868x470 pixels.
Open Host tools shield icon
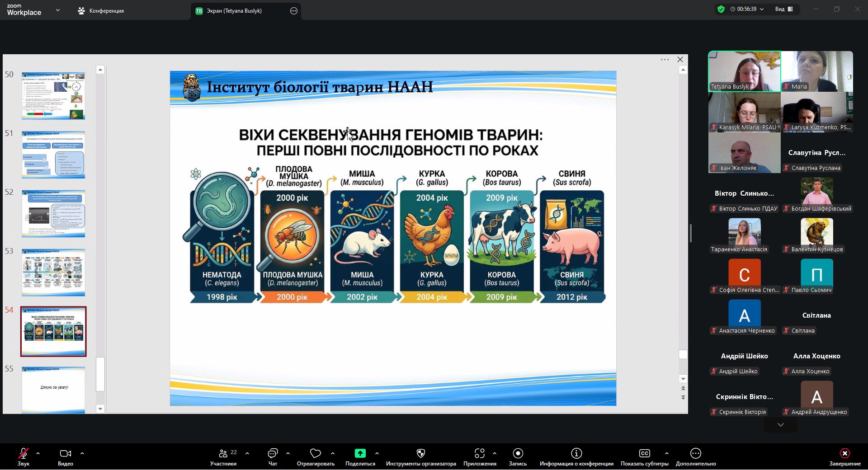click(x=420, y=453)
